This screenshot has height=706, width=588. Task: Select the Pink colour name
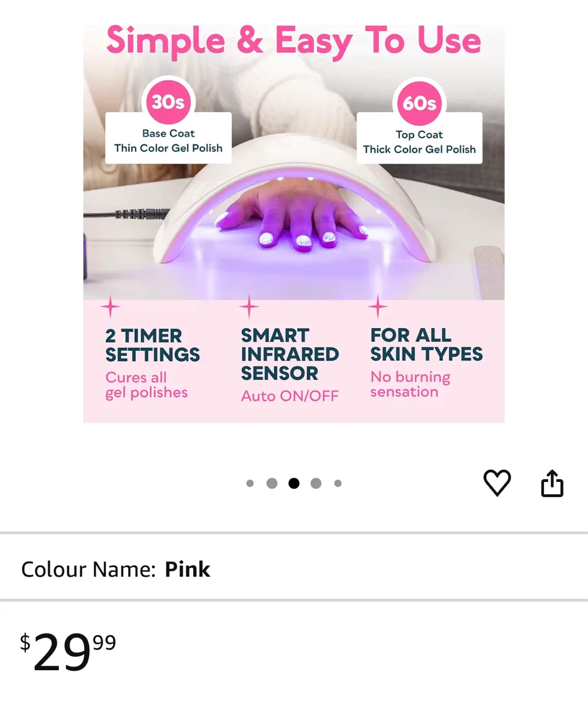(188, 569)
